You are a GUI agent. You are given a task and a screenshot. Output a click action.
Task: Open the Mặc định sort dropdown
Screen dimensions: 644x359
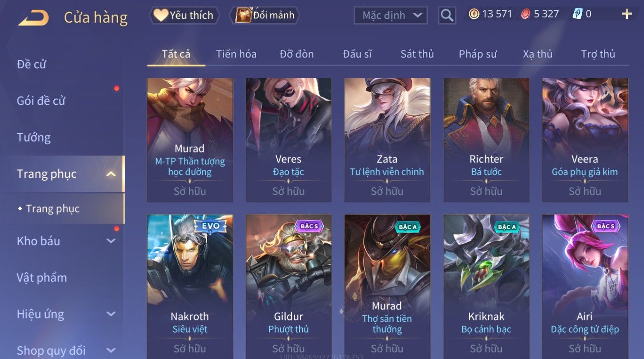click(390, 16)
